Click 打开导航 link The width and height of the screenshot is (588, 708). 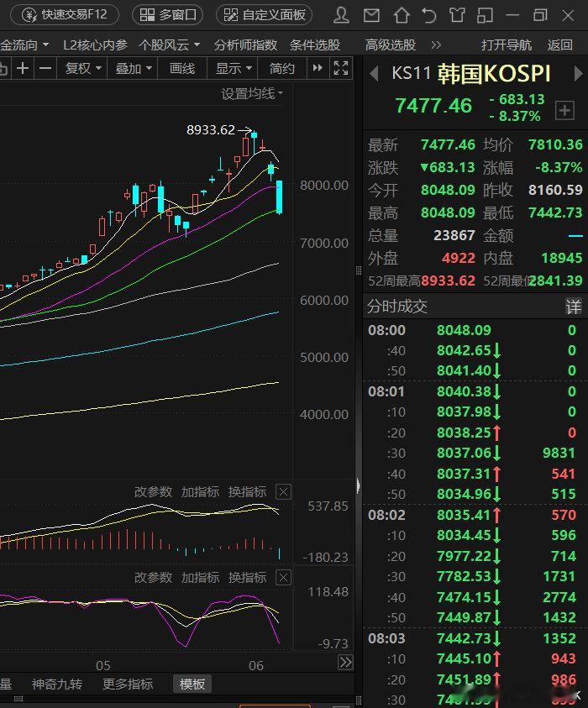tap(507, 45)
